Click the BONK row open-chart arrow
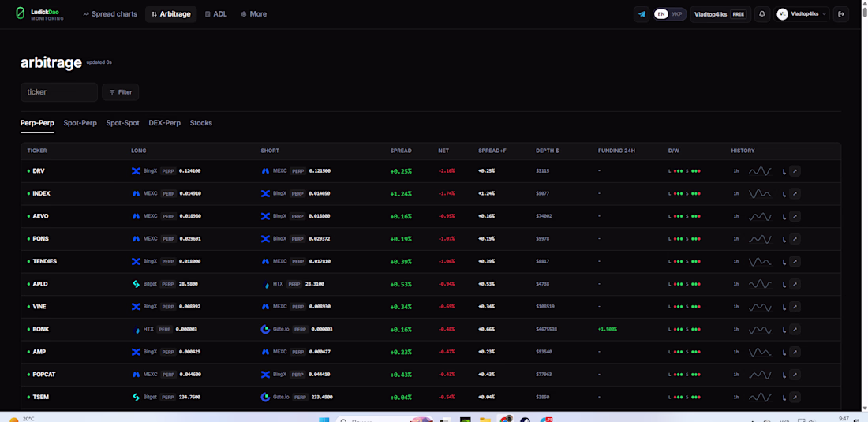Image resolution: width=868 pixels, height=422 pixels. coord(795,329)
